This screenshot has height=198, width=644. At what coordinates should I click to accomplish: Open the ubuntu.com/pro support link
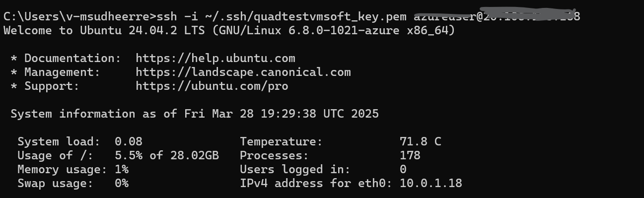(212, 86)
